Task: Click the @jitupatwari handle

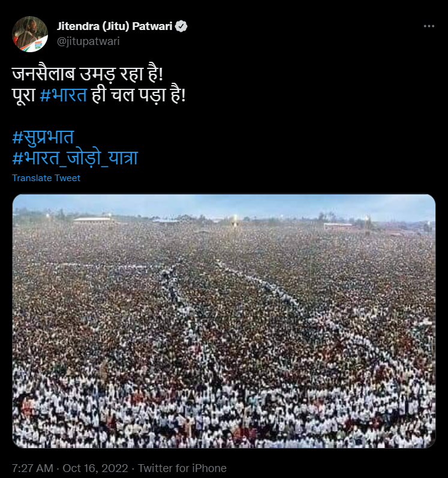Action: pos(88,41)
